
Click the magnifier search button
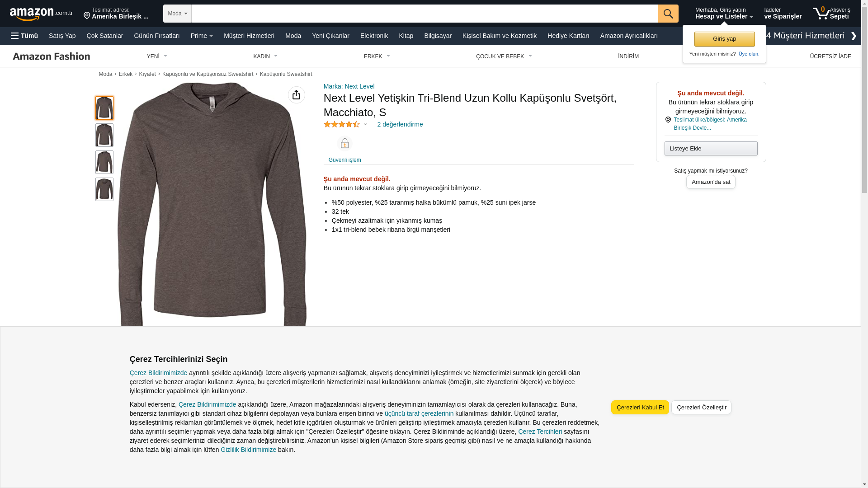668,14
